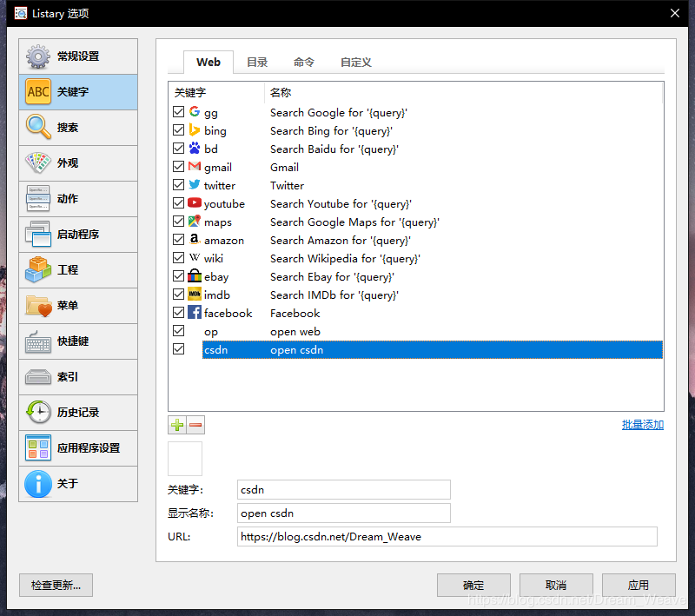Open the 外观 appearance settings
This screenshot has height=616, width=695.
pos(77,163)
